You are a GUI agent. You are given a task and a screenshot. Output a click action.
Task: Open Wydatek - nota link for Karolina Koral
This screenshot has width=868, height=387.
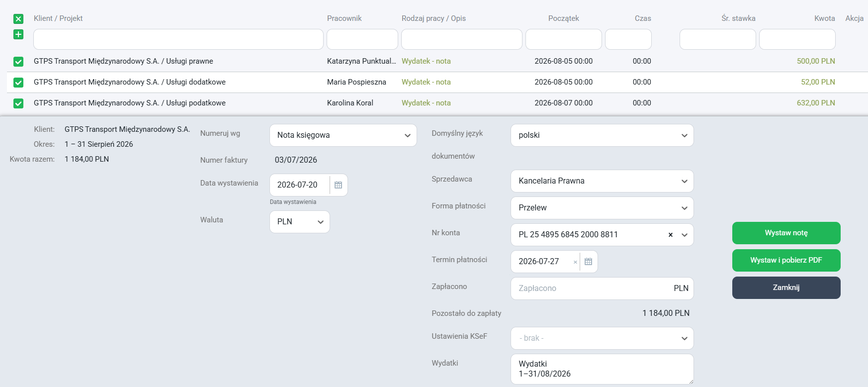[x=426, y=103]
